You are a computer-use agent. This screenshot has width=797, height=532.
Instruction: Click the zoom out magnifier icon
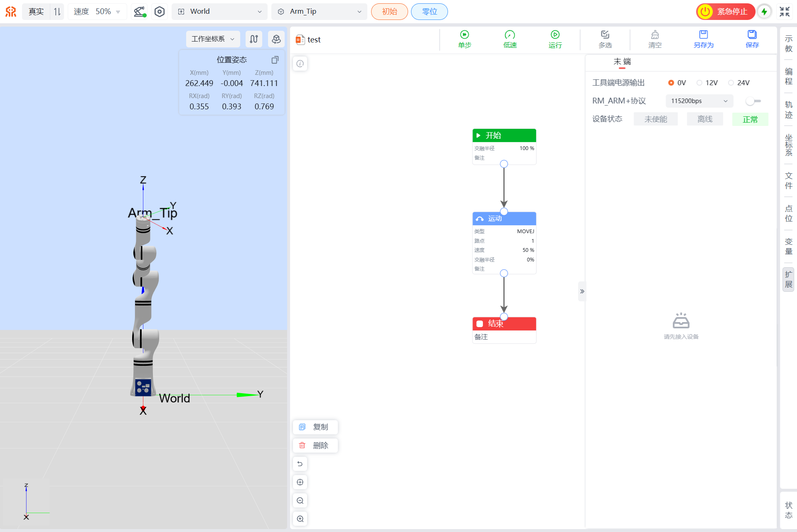pos(300,500)
